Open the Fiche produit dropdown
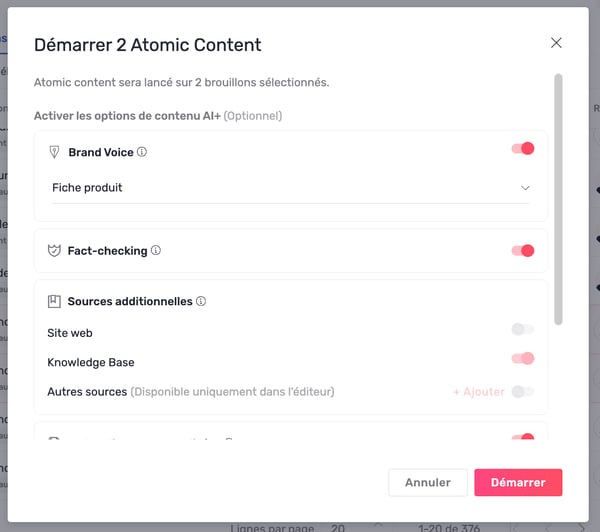This screenshot has width=600, height=532. (x=290, y=188)
